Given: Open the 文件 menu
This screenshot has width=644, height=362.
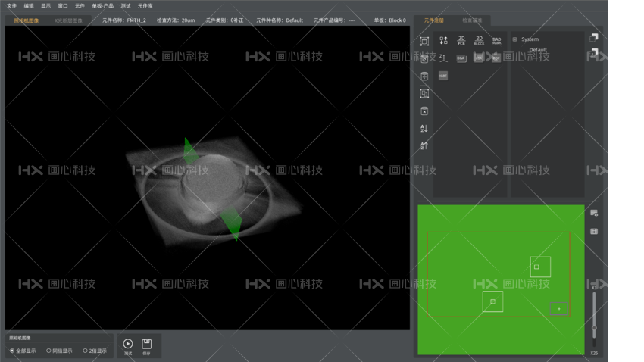Looking at the screenshot, I should (x=11, y=5).
